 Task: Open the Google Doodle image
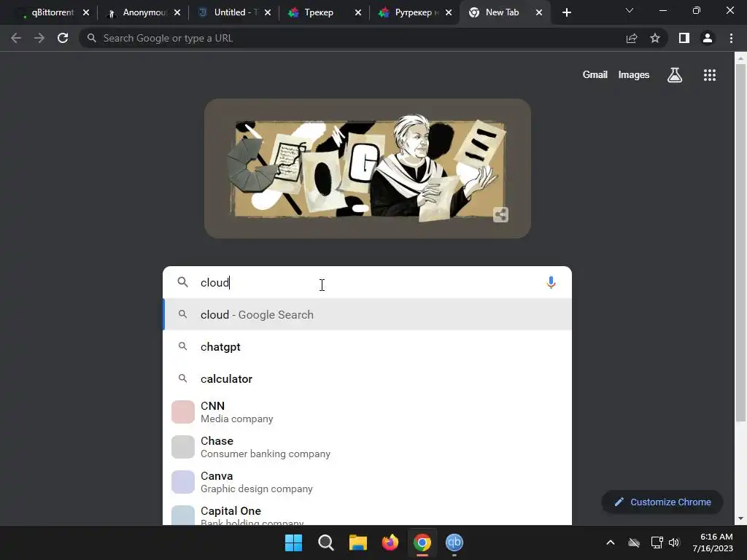(x=368, y=168)
